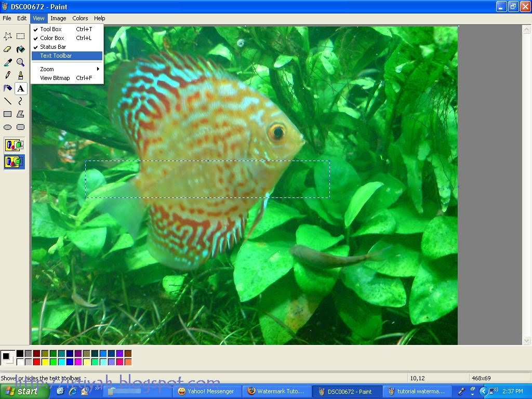Pick the Polygon tool
Screen dimensions: 532x399
click(20, 114)
